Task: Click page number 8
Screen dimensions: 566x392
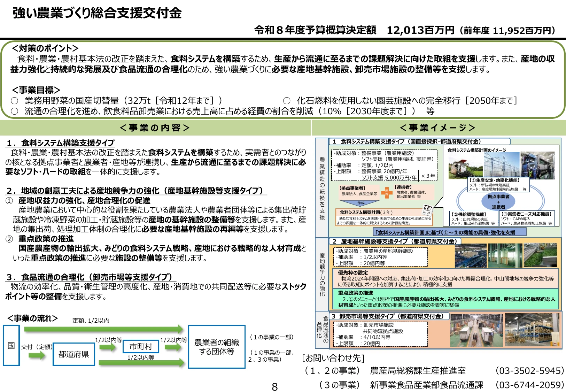Action: (275, 387)
